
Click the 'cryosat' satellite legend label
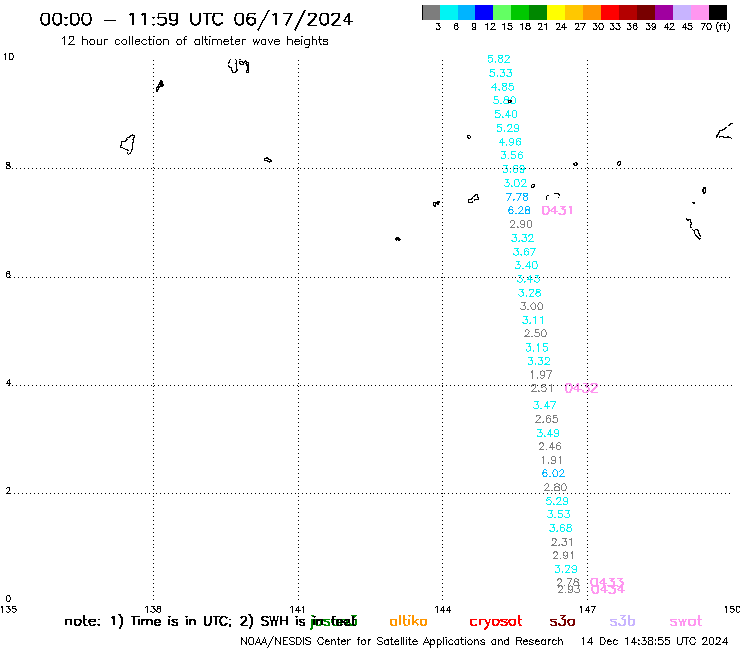[x=496, y=621]
